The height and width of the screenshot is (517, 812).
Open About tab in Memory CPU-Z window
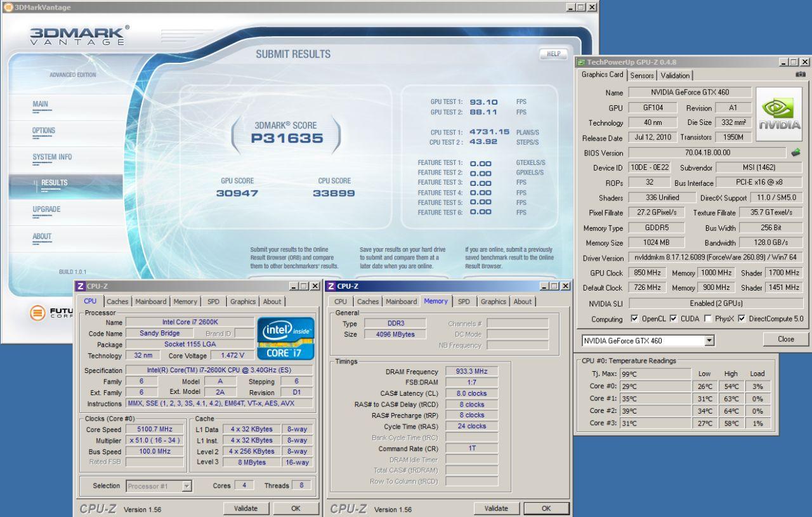point(523,301)
